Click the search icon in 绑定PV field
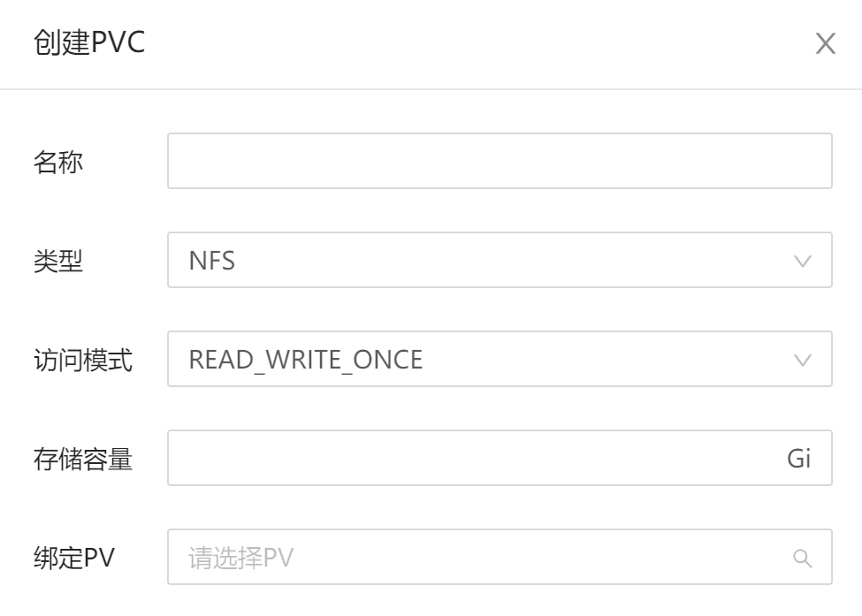This screenshot has width=862, height=616. tap(802, 558)
